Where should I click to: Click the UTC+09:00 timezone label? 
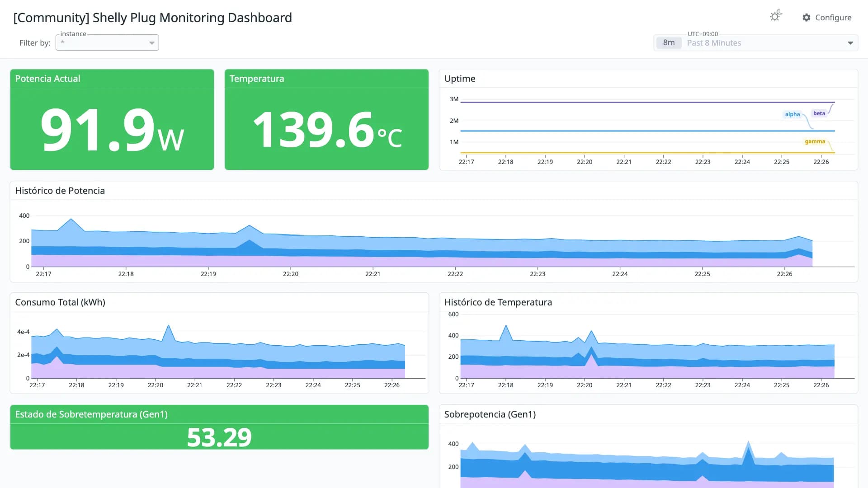(703, 34)
